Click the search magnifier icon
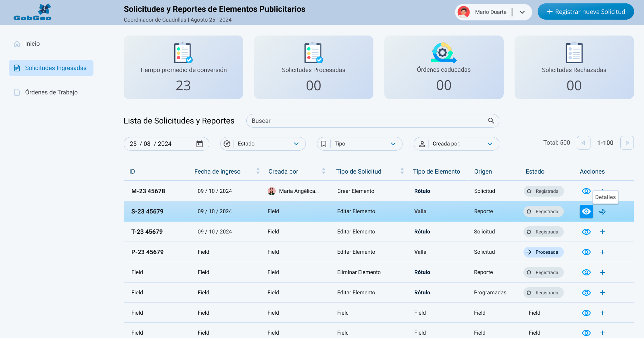644x338 pixels. pos(491,121)
